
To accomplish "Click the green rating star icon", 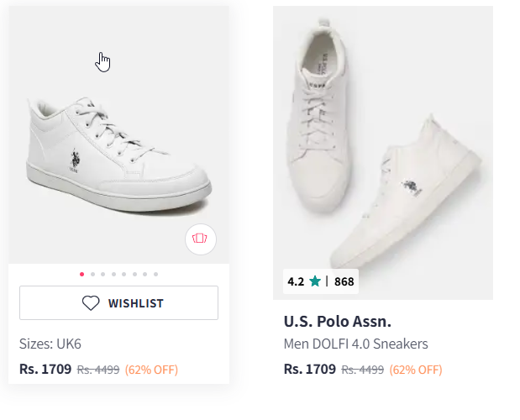I will tap(315, 281).
